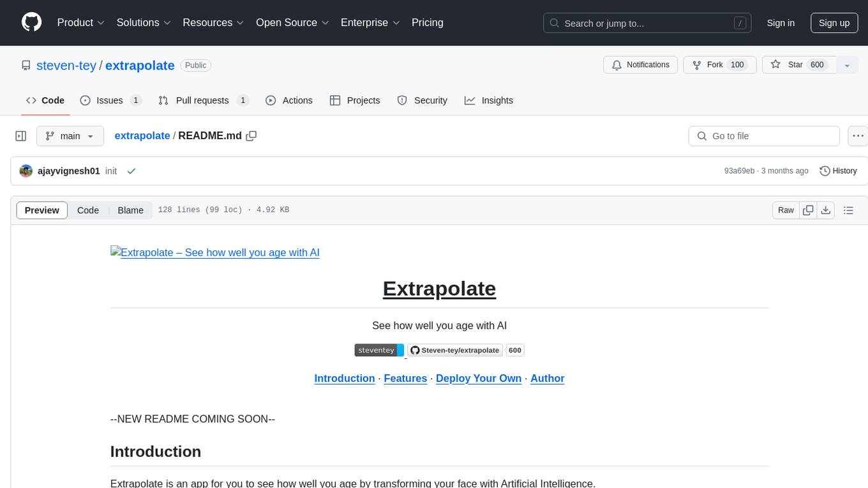Click the Public visibility label
Image resolution: width=868 pixels, height=488 pixels.
(x=195, y=65)
